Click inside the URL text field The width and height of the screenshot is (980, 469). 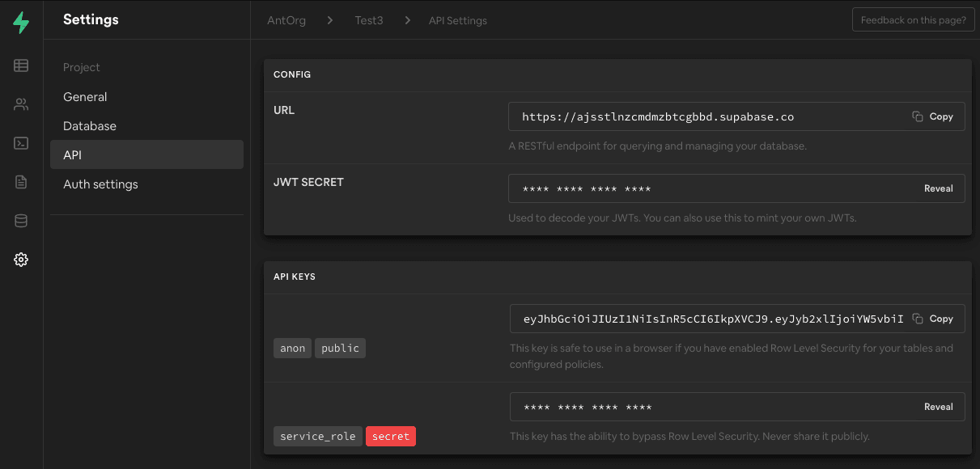(x=704, y=116)
